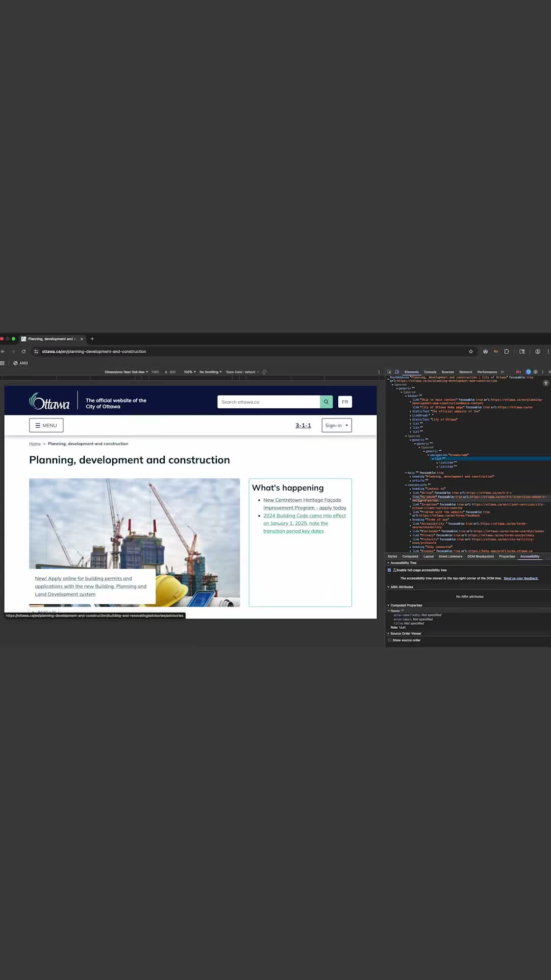Open the building permits application link
551x980 pixels.
[x=90, y=586]
